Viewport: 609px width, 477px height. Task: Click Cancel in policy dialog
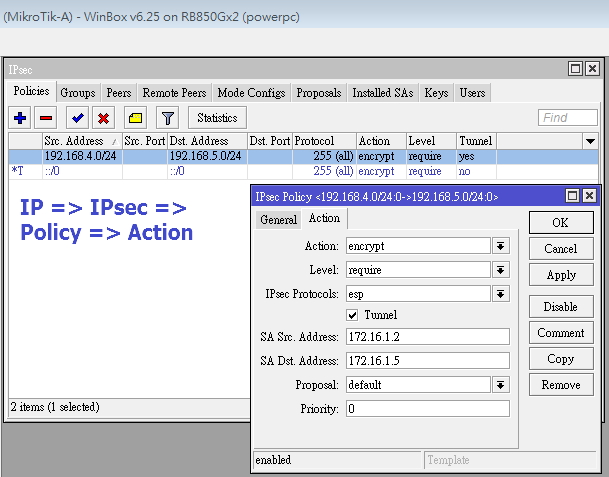tap(561, 249)
